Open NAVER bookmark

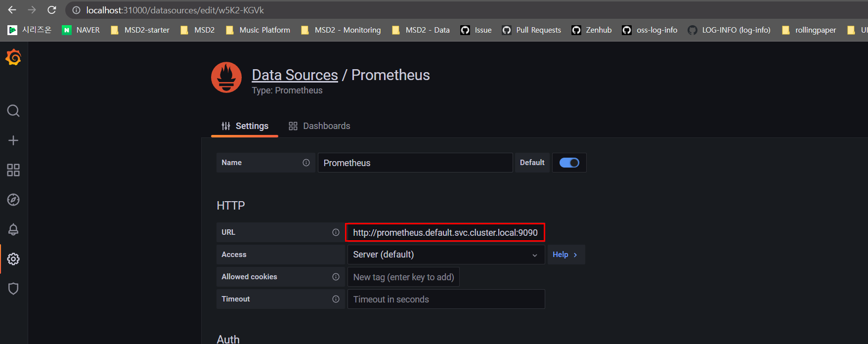[81, 30]
